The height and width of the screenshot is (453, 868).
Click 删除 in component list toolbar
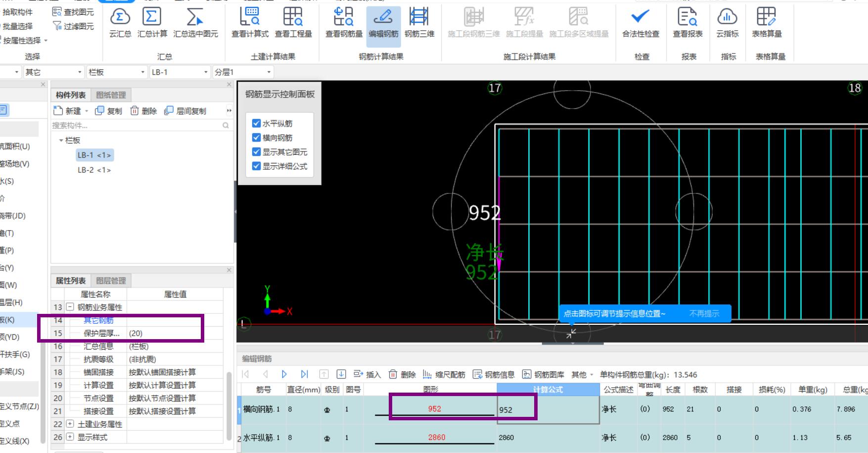tap(143, 111)
